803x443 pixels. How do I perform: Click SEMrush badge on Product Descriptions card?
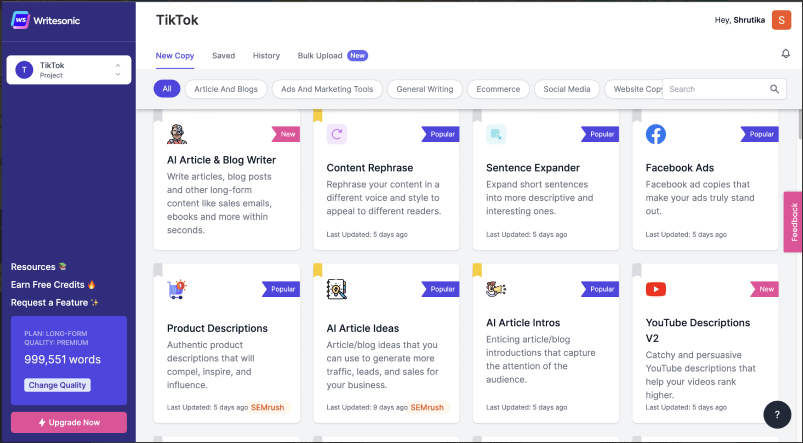coord(267,407)
